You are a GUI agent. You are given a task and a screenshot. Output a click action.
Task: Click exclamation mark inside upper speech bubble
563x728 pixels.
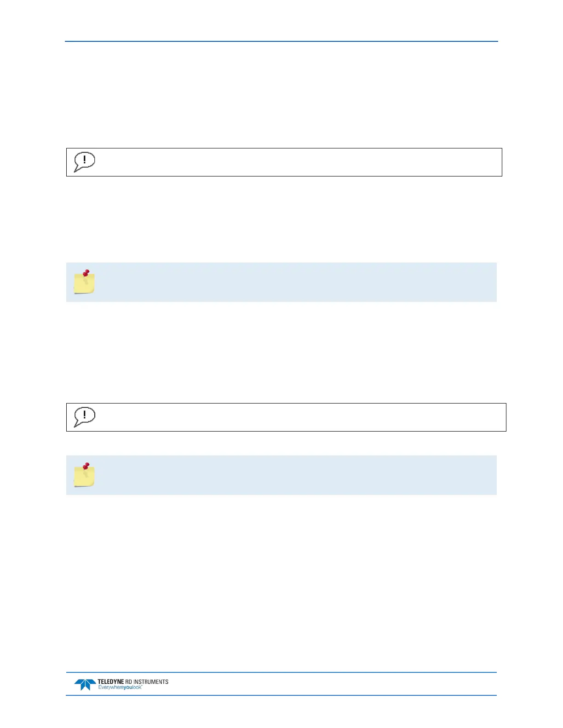pyautogui.click(x=85, y=159)
